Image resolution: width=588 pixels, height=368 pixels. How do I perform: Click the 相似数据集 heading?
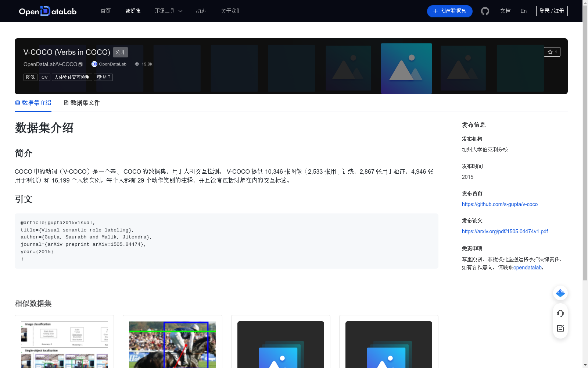tap(33, 304)
